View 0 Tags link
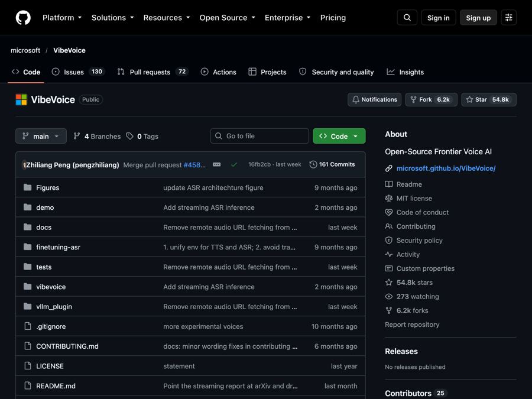The width and height of the screenshot is (532, 399). coord(142,136)
